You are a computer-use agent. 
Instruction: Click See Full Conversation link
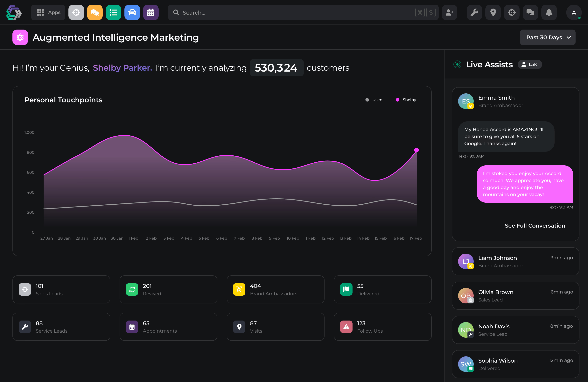point(535,226)
